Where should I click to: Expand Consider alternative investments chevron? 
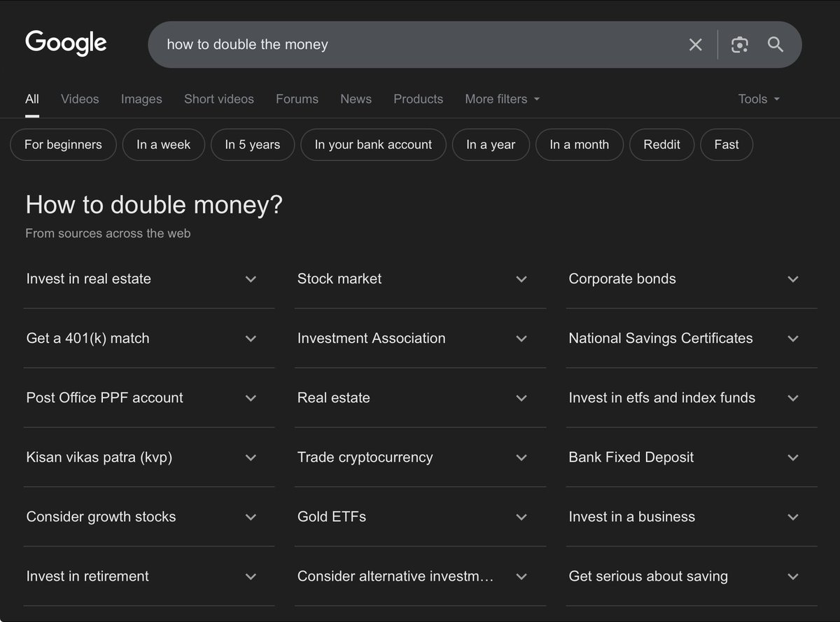point(521,577)
